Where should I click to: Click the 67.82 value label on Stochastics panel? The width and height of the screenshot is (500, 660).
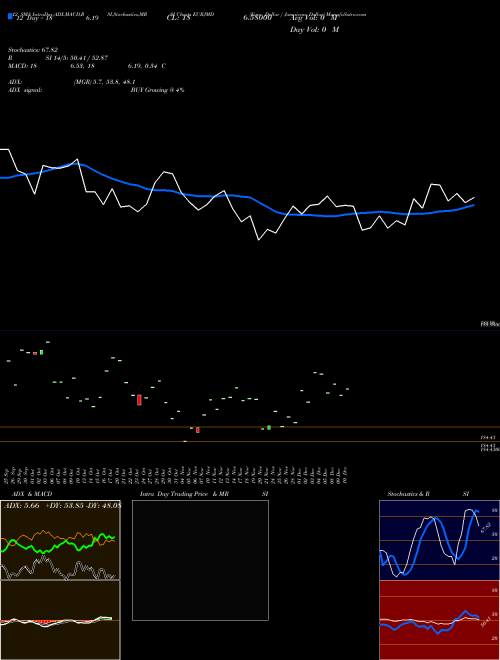[486, 527]
